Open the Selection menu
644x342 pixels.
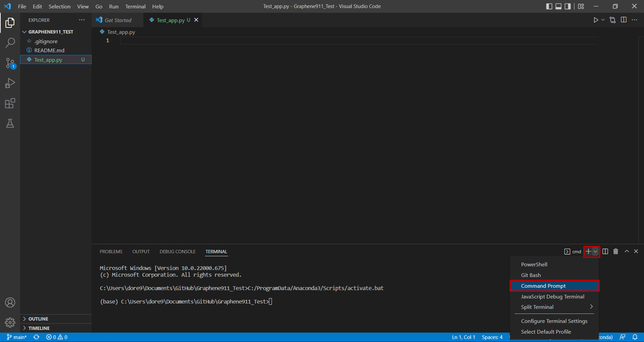59,6
